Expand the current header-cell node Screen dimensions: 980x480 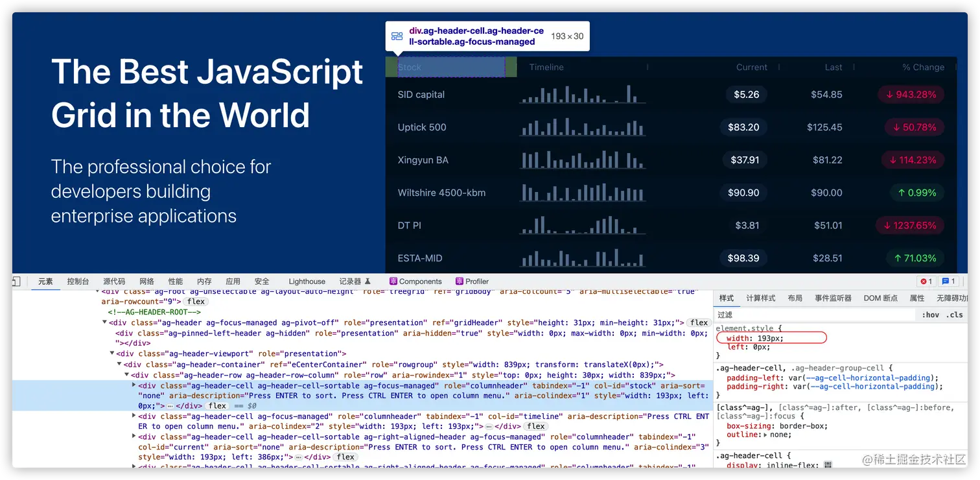(x=134, y=437)
